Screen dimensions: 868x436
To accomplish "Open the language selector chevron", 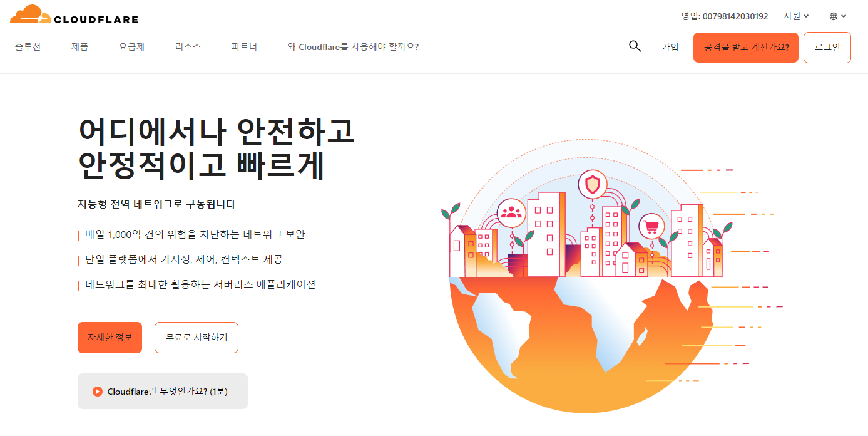I will [844, 16].
